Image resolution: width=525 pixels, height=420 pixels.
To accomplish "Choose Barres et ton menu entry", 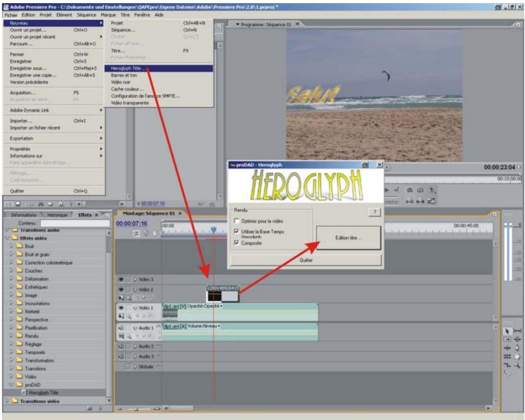I will pos(159,75).
